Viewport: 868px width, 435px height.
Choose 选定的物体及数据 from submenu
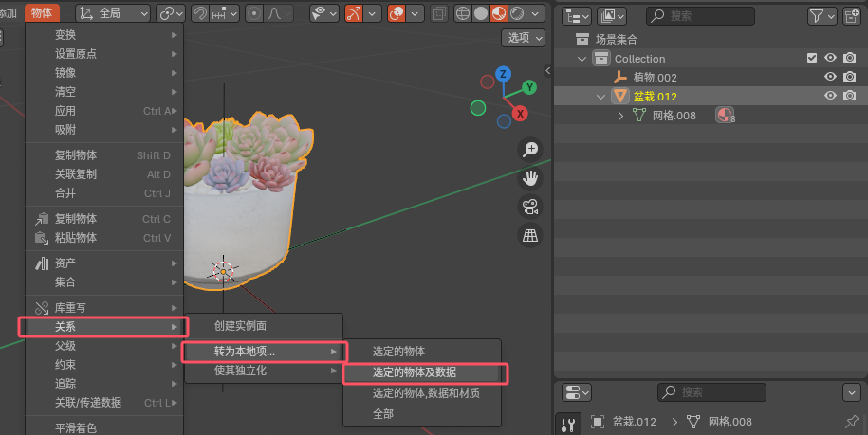tap(415, 372)
